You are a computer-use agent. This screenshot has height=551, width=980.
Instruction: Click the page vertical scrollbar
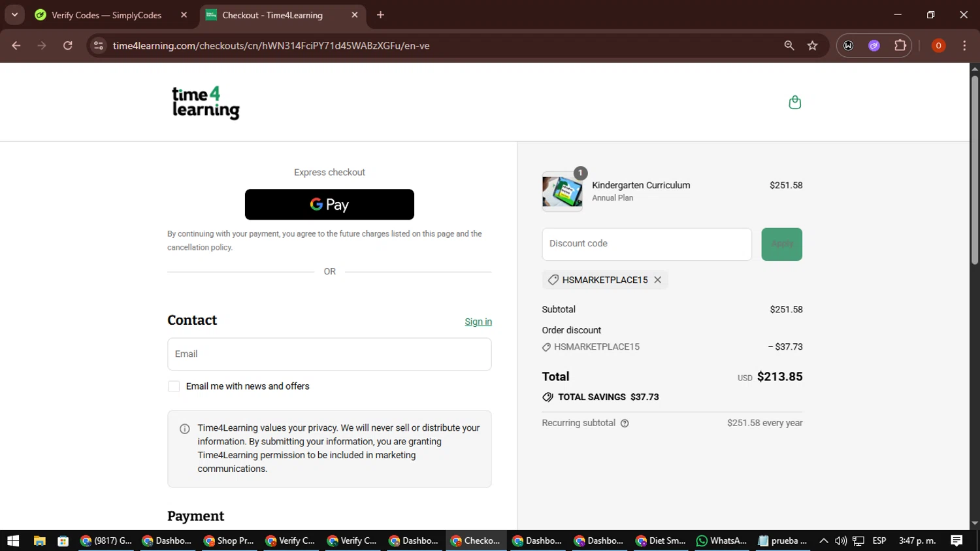(x=975, y=171)
